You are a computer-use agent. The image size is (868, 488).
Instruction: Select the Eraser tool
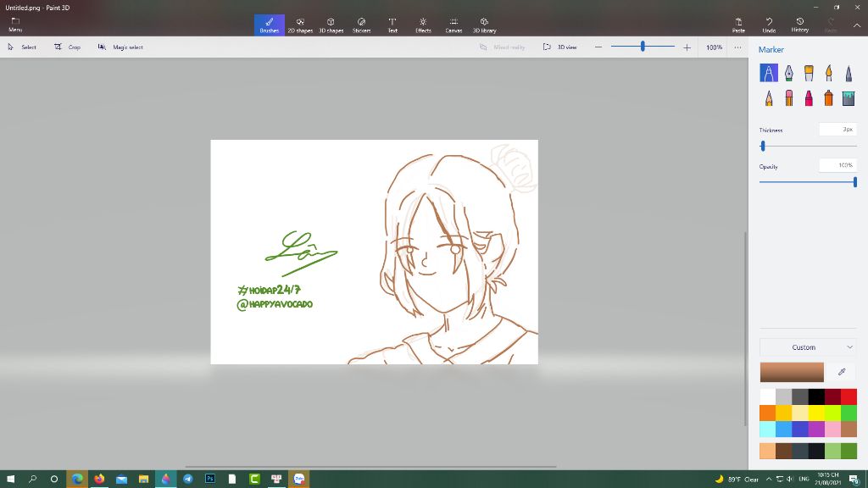[x=789, y=98]
